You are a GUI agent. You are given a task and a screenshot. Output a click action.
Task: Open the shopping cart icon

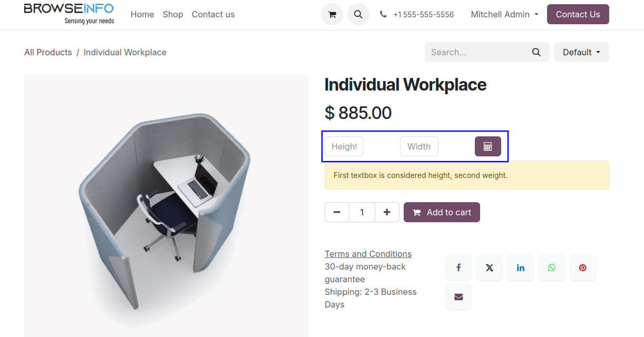pos(332,14)
